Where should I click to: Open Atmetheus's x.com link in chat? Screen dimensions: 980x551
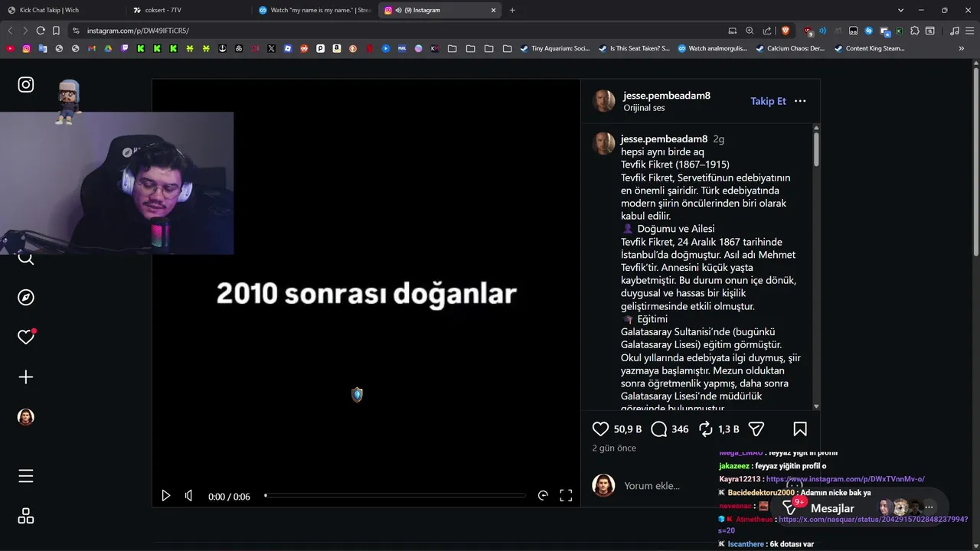coord(873,519)
